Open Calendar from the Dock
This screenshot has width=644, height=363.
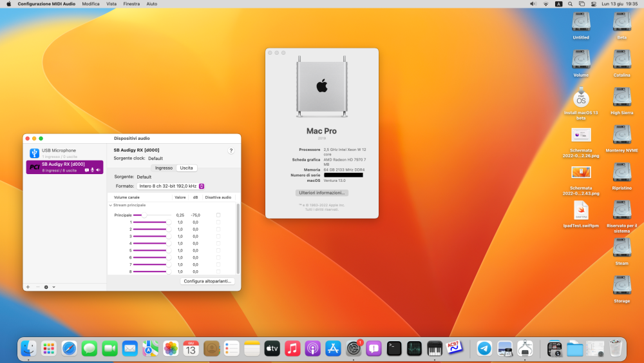tap(191, 349)
